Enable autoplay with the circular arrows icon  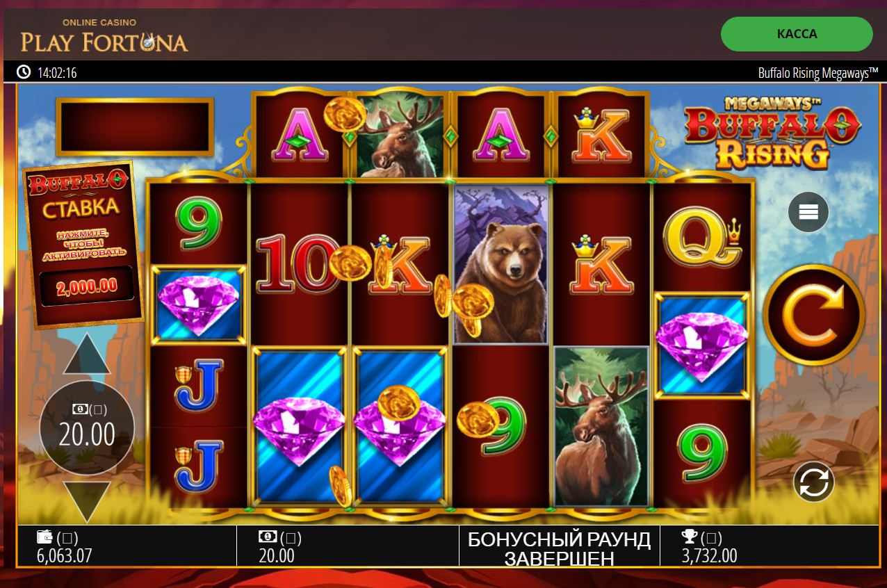(813, 481)
